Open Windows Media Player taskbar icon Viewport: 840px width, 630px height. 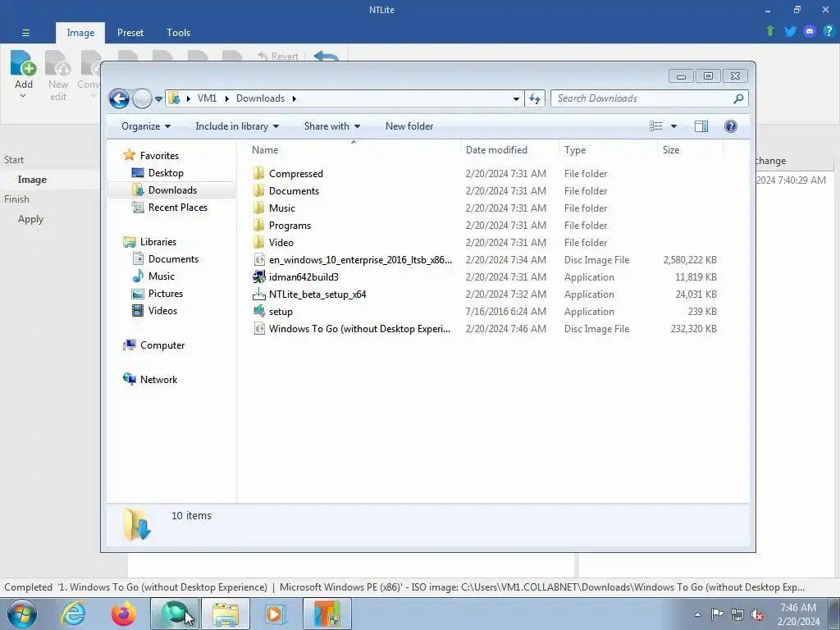pyautogui.click(x=276, y=614)
